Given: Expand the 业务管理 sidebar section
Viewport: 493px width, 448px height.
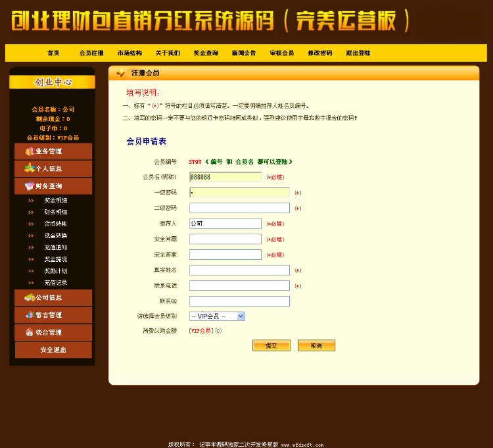Looking at the screenshot, I should pyautogui.click(x=53, y=151).
